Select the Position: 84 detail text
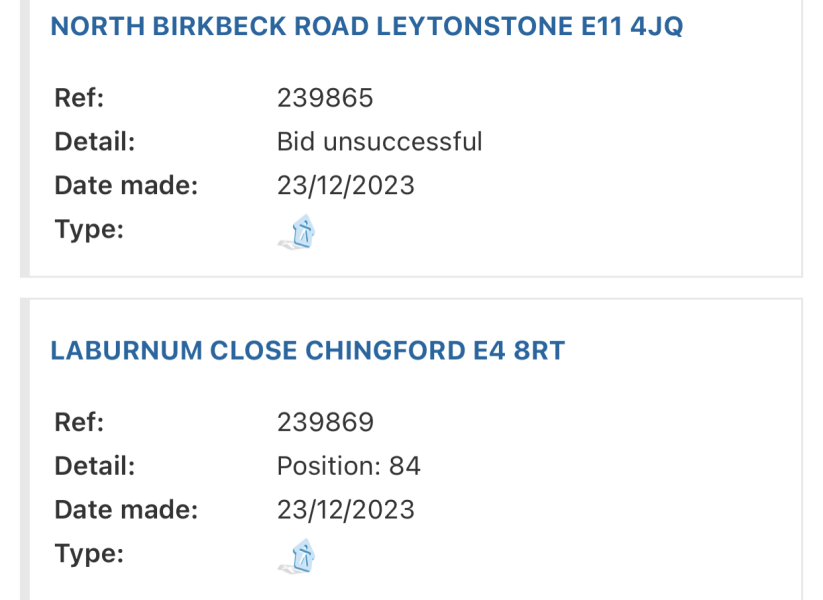 point(347,465)
